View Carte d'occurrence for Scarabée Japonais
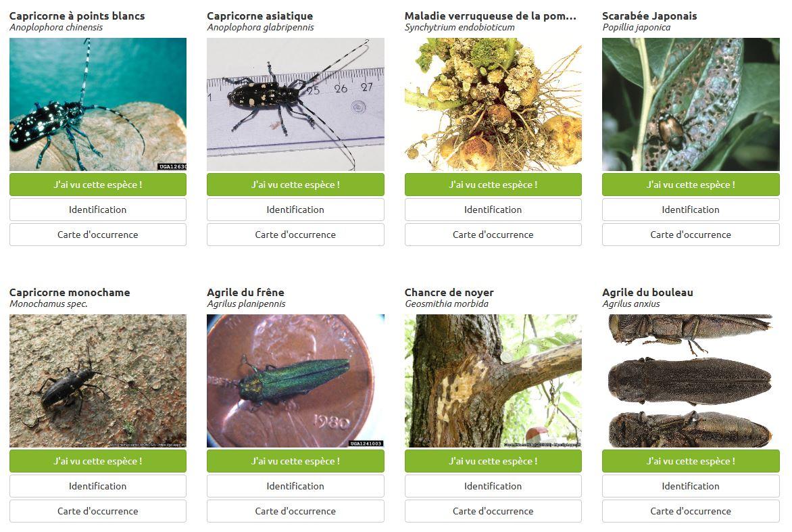792x532 pixels. (691, 235)
